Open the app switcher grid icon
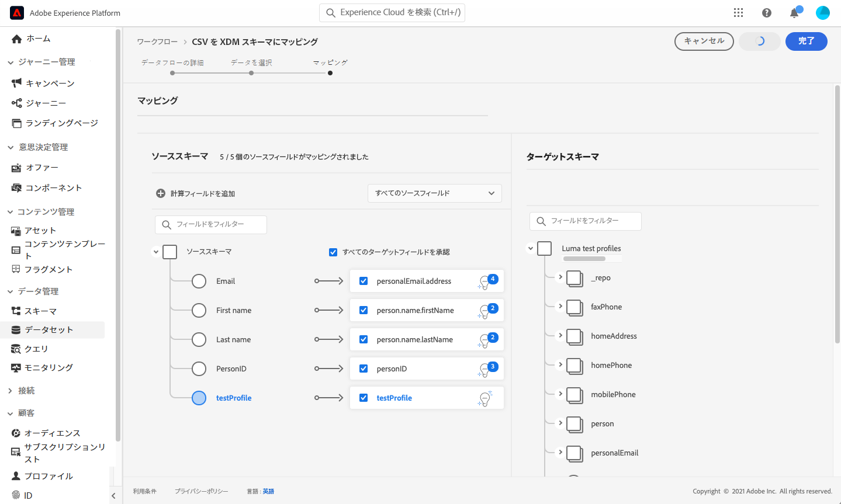The width and height of the screenshot is (841, 504). coord(739,13)
